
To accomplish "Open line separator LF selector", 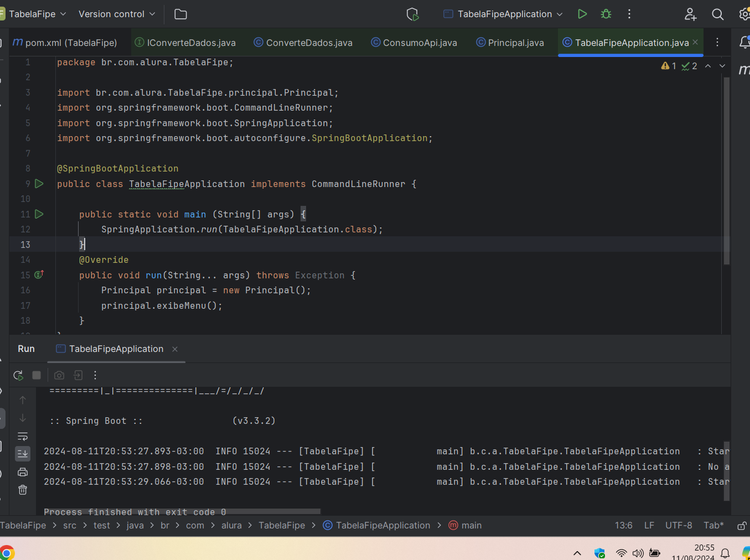I will point(649,526).
